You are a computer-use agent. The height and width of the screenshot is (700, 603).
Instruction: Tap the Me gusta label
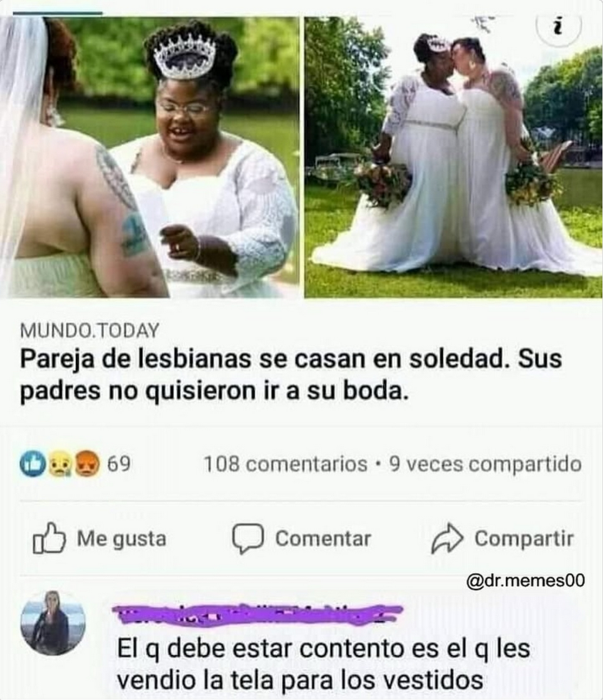click(121, 539)
